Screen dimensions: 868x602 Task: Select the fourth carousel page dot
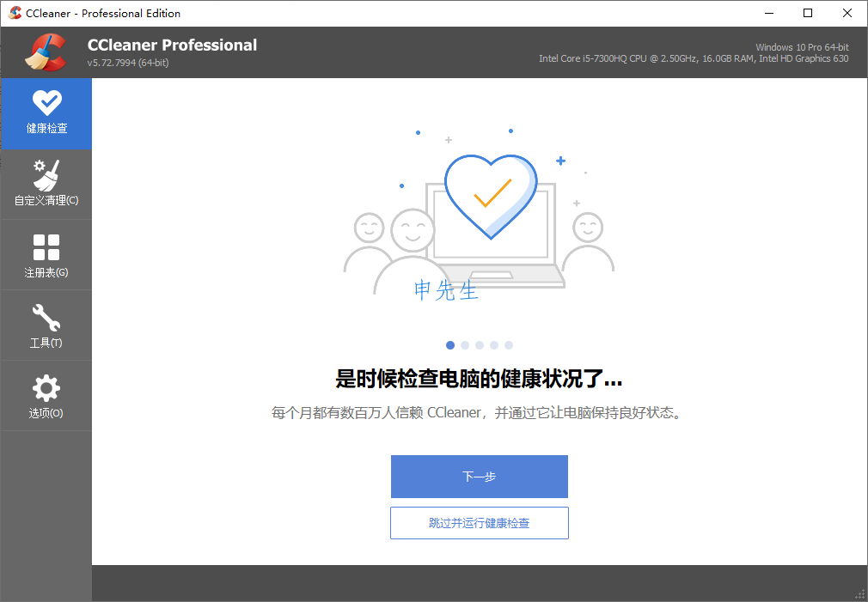point(494,345)
